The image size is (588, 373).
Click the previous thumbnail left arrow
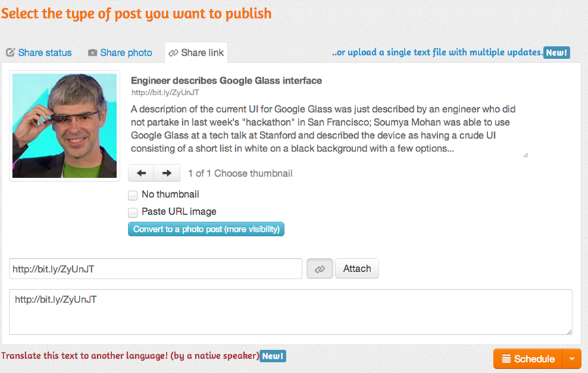tap(141, 173)
